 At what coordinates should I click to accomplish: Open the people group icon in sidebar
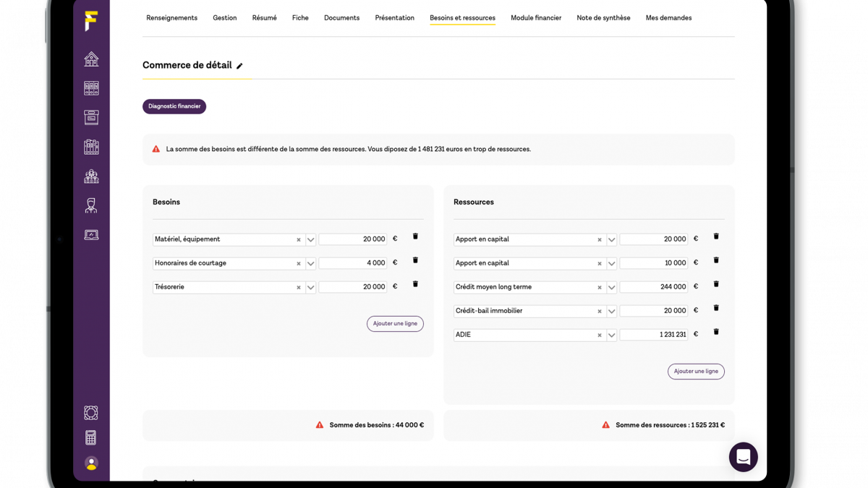(91, 176)
